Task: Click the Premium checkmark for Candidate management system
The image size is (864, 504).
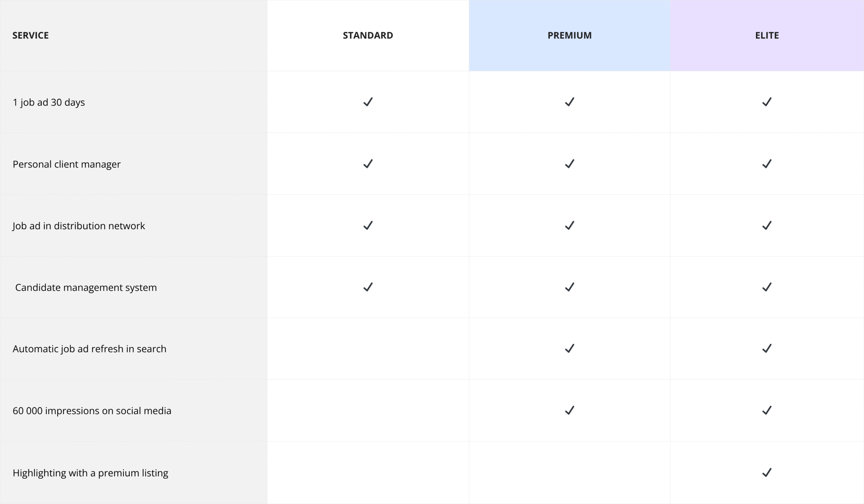Action: click(569, 287)
